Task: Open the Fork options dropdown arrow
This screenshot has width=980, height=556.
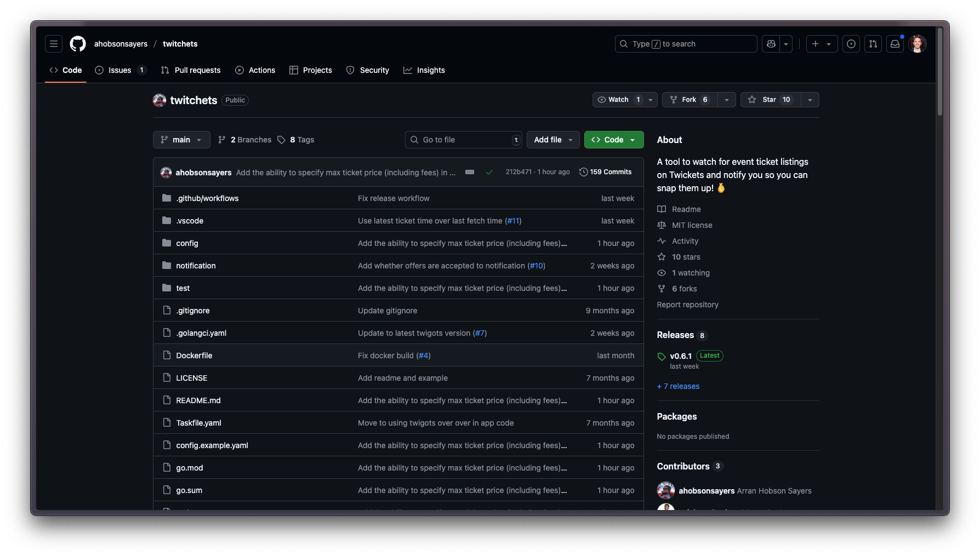Action: pos(727,100)
